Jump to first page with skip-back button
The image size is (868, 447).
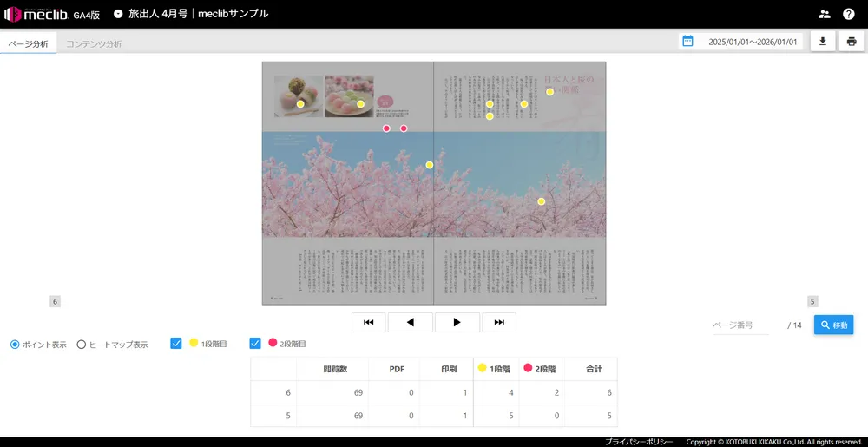[x=369, y=322]
